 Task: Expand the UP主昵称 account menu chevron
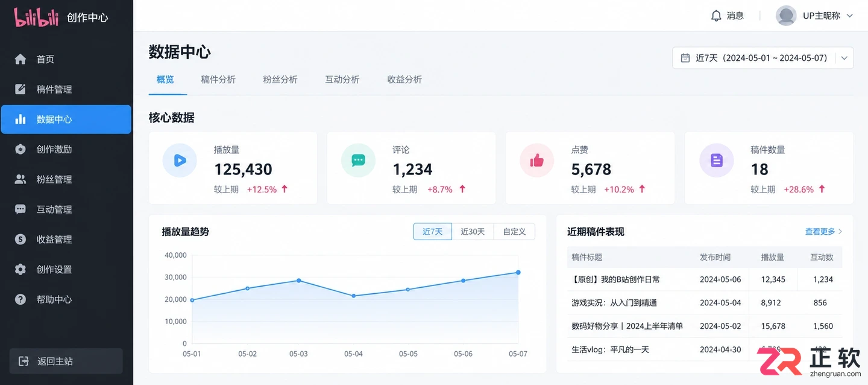(850, 16)
